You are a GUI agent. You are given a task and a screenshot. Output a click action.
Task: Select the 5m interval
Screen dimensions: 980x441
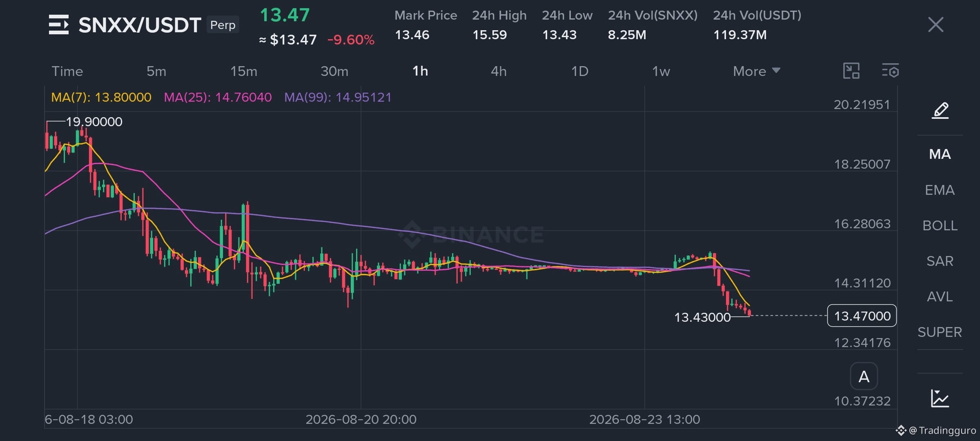point(156,71)
